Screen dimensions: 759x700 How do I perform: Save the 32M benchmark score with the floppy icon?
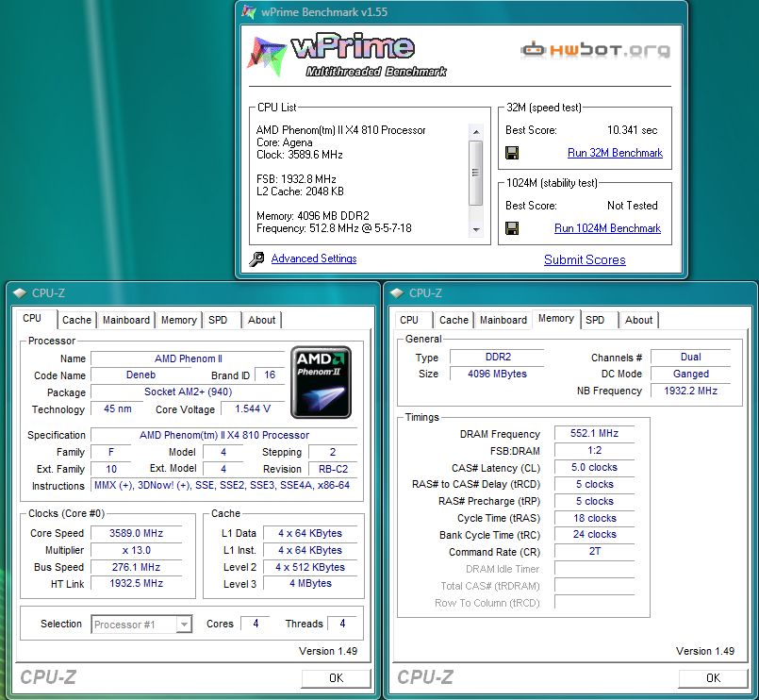coord(512,153)
